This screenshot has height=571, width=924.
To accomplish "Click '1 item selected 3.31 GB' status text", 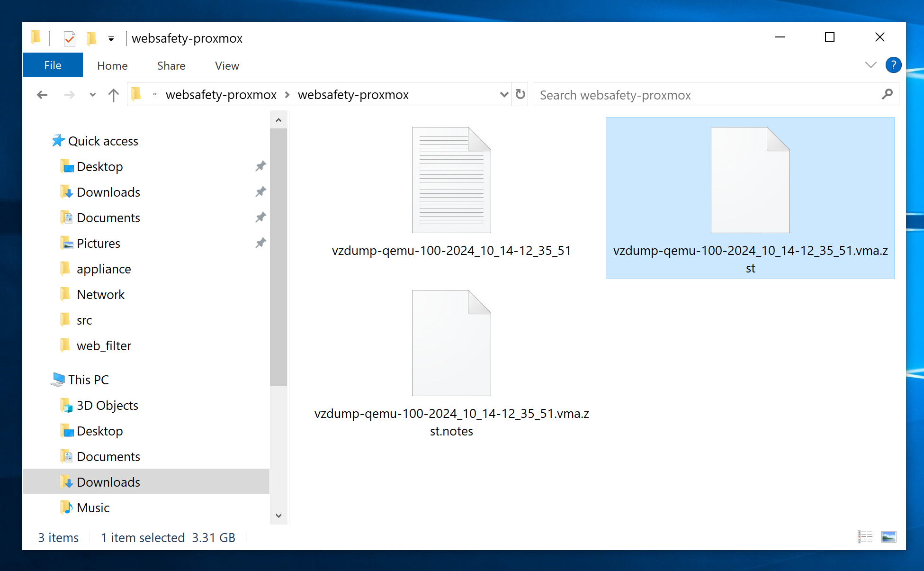I will 168,538.
